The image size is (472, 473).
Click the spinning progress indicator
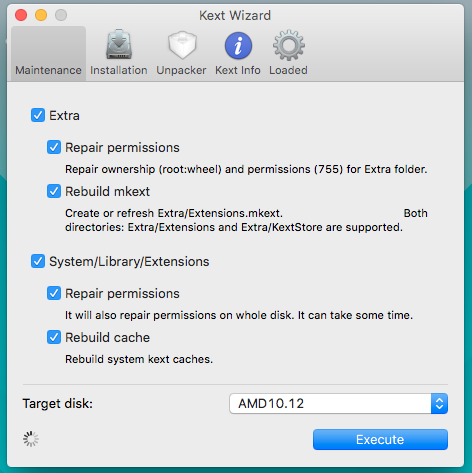pos(31,439)
